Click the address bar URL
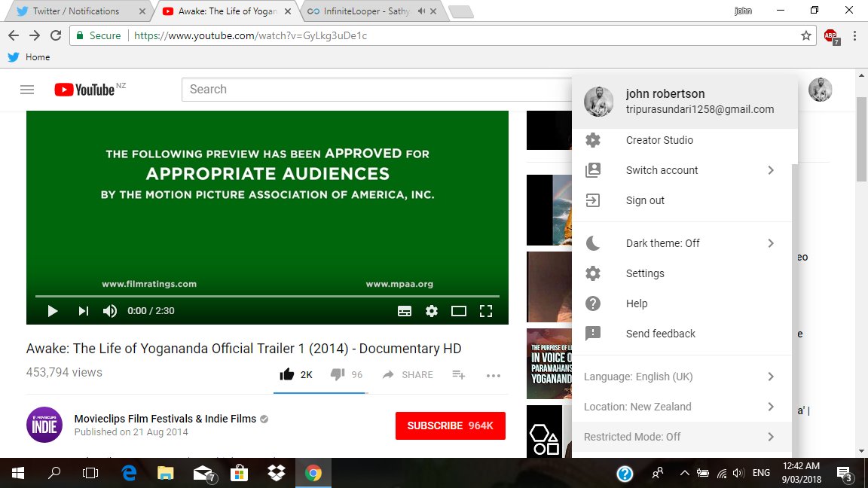Image resolution: width=868 pixels, height=488 pixels. click(x=250, y=35)
